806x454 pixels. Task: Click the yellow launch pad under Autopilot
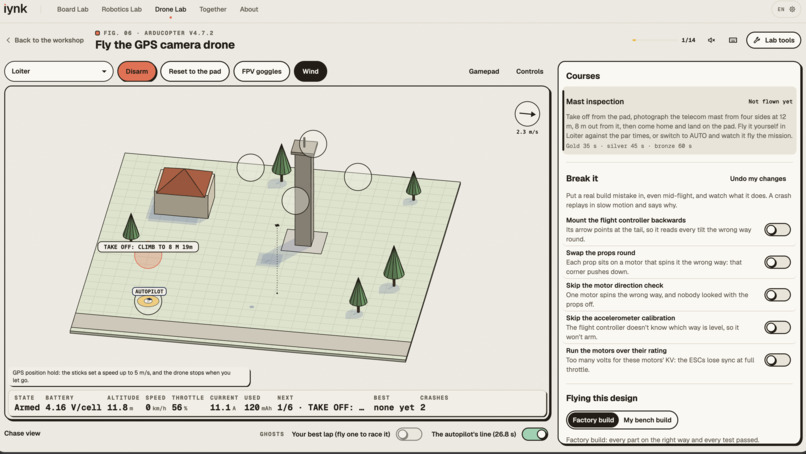coord(148,301)
